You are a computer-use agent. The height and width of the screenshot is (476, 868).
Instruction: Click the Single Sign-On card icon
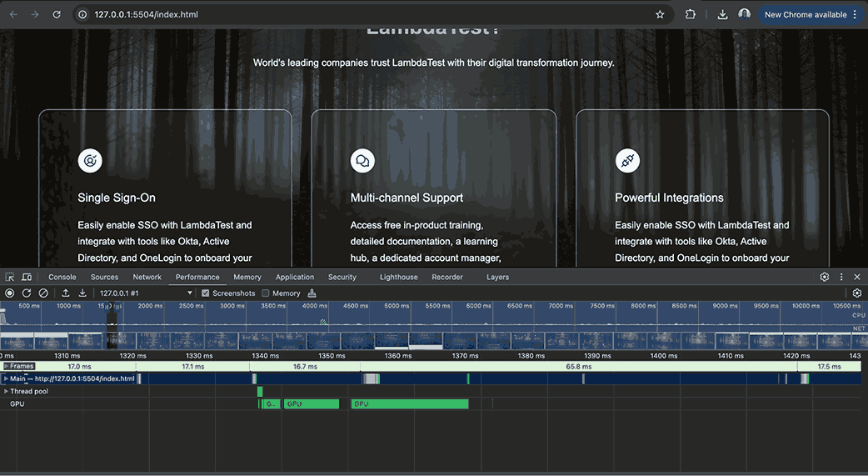click(90, 161)
